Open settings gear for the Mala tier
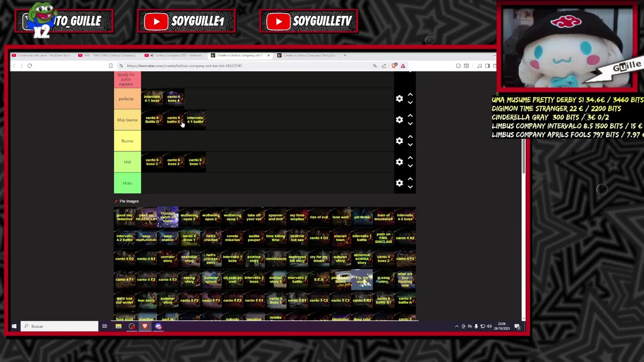Viewport: 644px width, 362px height. pyautogui.click(x=399, y=183)
